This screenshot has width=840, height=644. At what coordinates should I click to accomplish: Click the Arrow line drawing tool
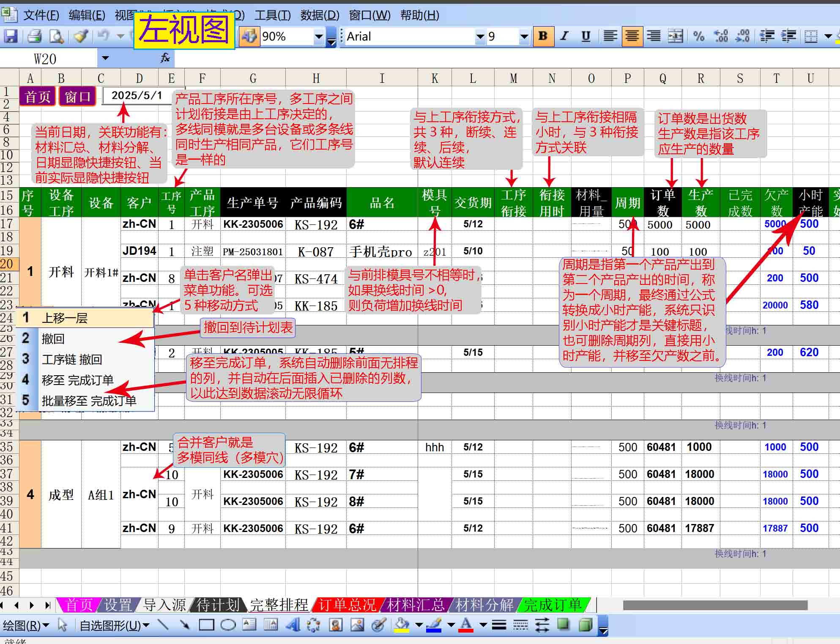[x=184, y=625]
